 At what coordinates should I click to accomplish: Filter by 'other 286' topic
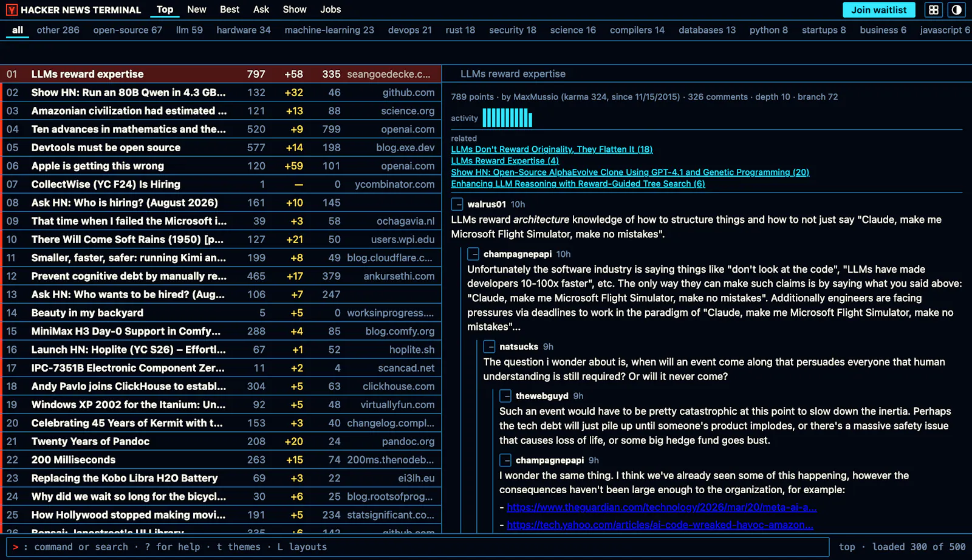click(x=58, y=30)
